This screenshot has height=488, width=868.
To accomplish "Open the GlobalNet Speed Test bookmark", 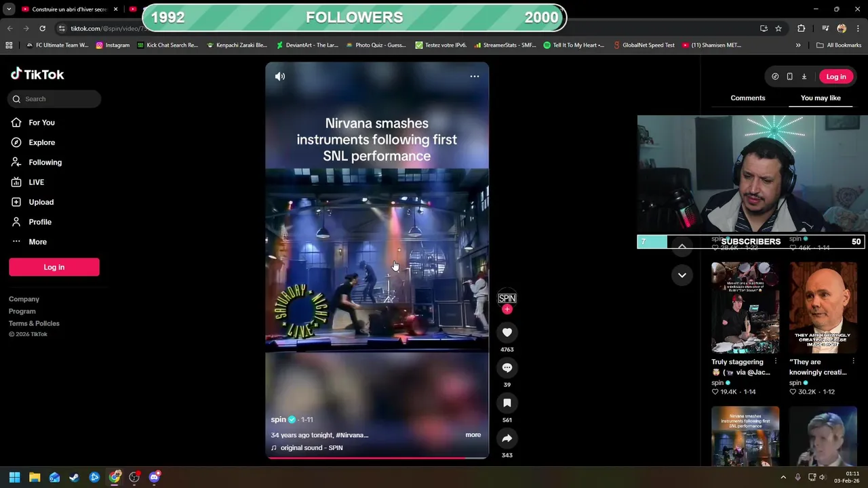I will click(644, 45).
